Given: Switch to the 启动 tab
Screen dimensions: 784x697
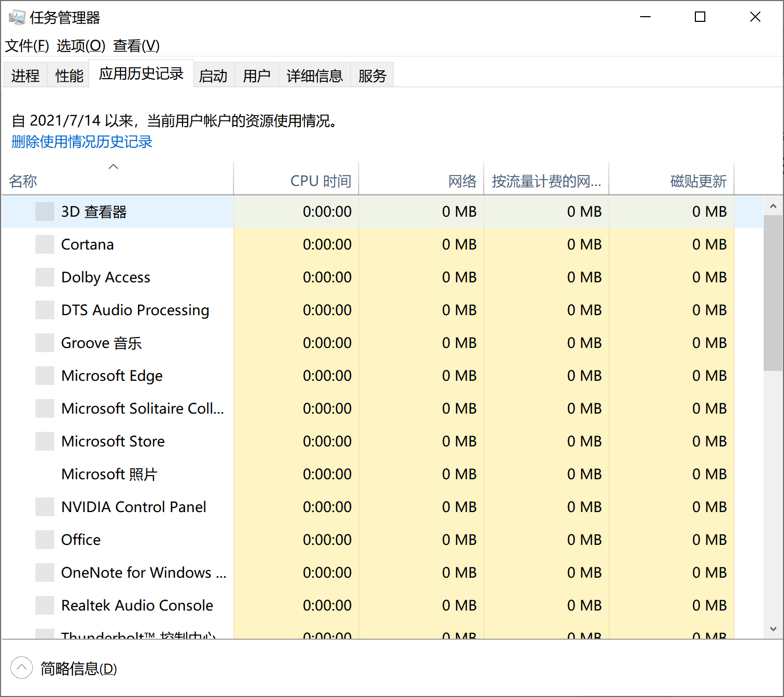Looking at the screenshot, I should 214,76.
